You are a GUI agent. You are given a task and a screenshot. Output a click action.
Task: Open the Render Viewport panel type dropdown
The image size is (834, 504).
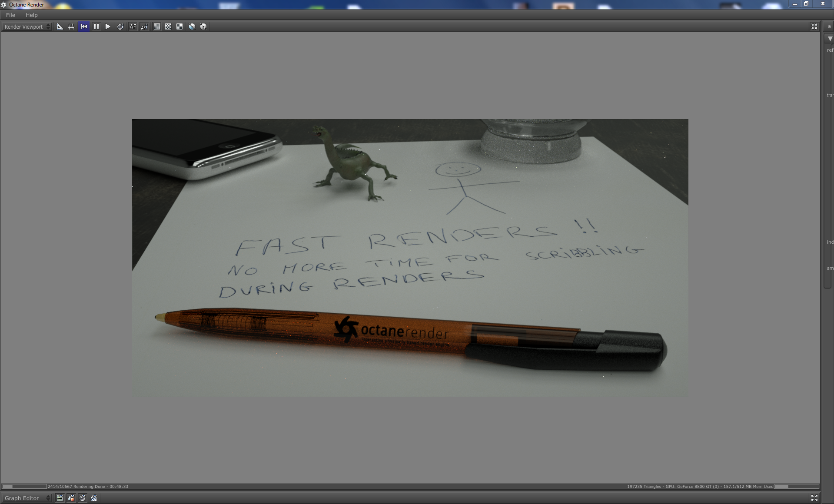tap(27, 27)
